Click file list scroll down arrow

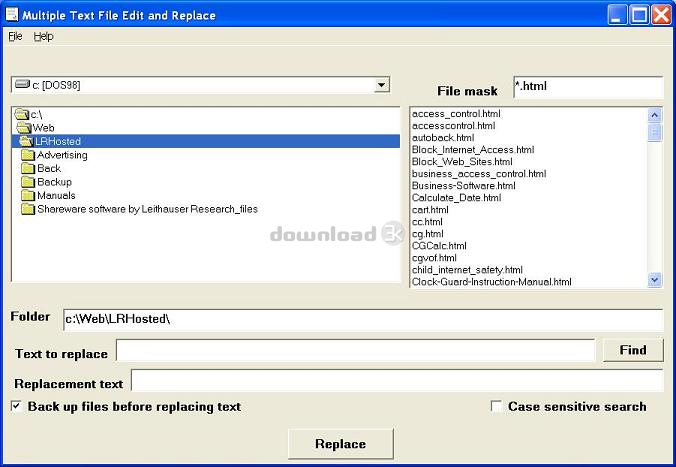[x=654, y=280]
